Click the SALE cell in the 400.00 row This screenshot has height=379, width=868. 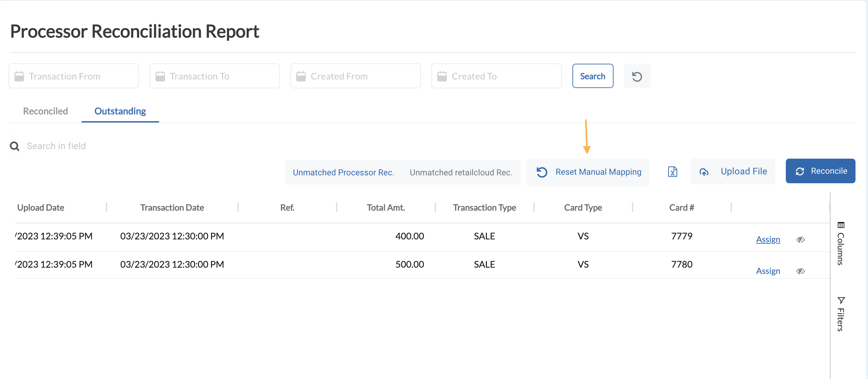coord(484,236)
